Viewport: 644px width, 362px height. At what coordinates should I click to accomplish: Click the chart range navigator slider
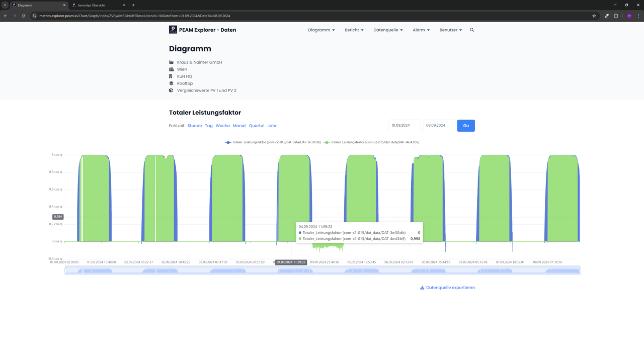(x=323, y=271)
